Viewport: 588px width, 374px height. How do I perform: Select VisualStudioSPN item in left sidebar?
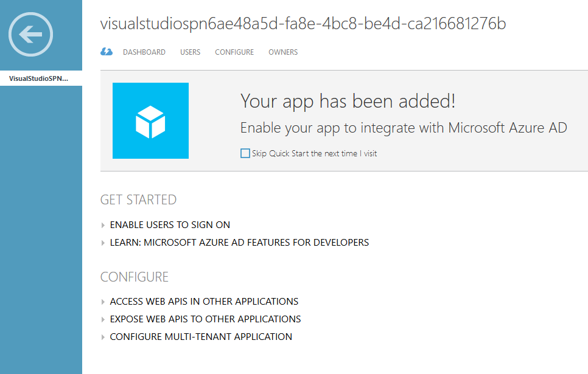pos(39,79)
